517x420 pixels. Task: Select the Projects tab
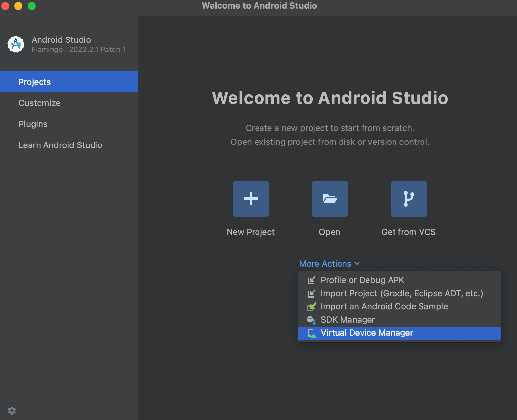(69, 82)
